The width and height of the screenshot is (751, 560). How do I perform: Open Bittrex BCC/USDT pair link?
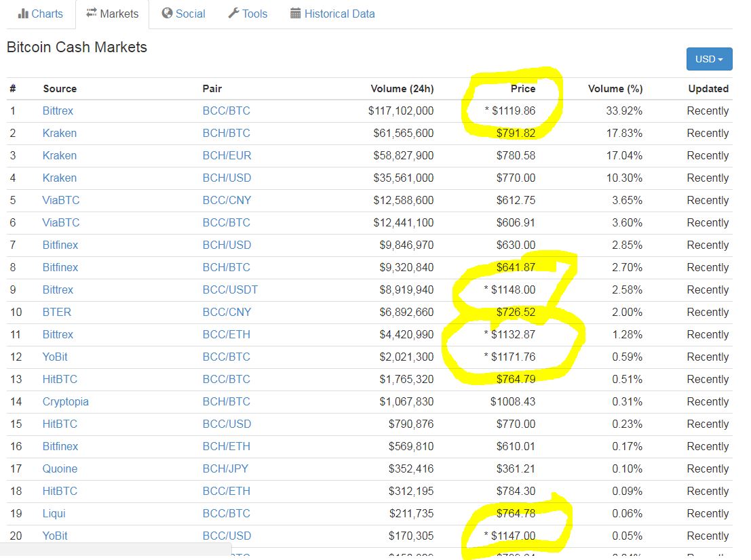(230, 290)
